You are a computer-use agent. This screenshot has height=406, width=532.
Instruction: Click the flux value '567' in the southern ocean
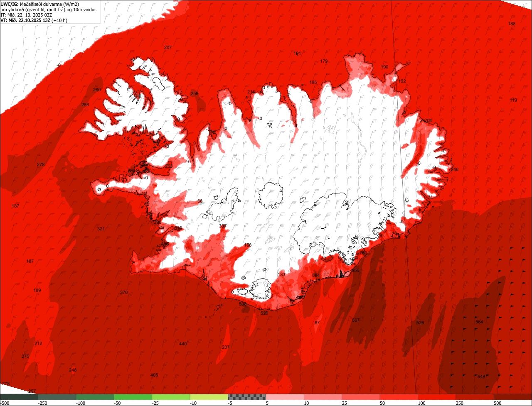point(356,320)
